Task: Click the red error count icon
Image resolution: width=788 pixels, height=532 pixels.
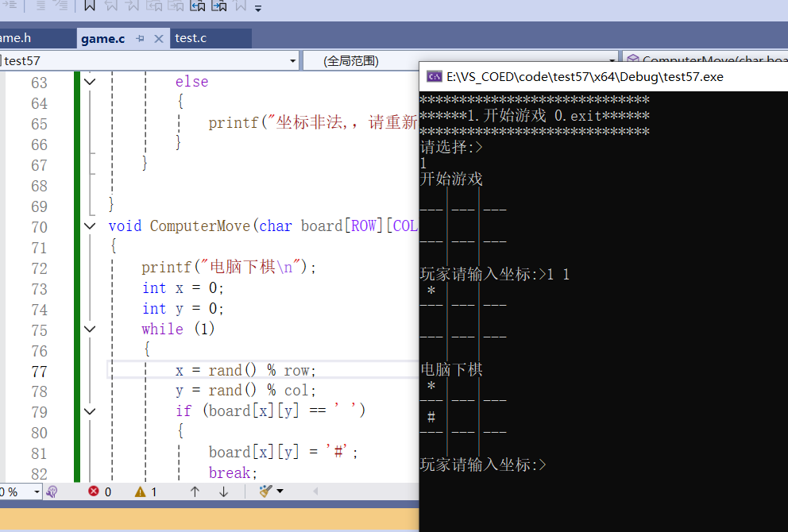Action: pyautogui.click(x=94, y=492)
